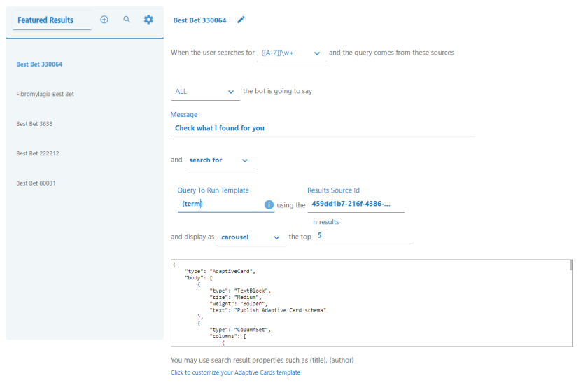This screenshot has height=383, width=588.
Task: Click the Featured Results tab heading
Action: (45, 20)
